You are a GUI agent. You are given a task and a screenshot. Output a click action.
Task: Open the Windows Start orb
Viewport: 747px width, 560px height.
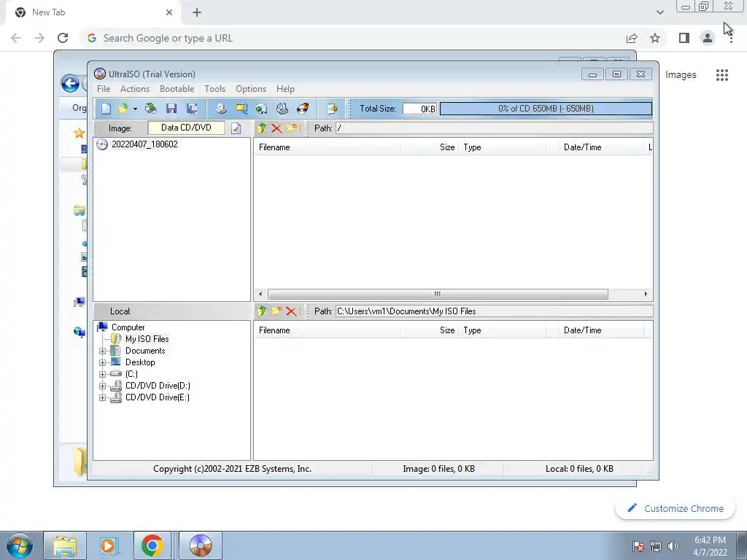[19, 545]
